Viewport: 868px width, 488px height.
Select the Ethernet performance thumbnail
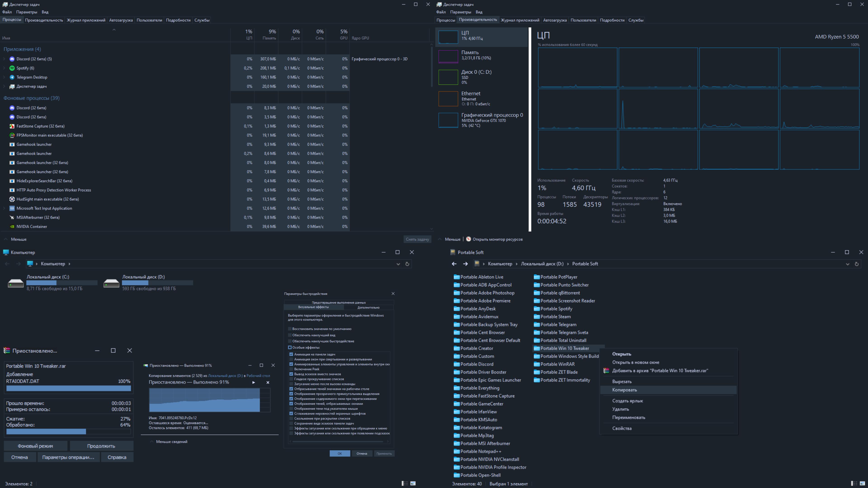pyautogui.click(x=448, y=99)
